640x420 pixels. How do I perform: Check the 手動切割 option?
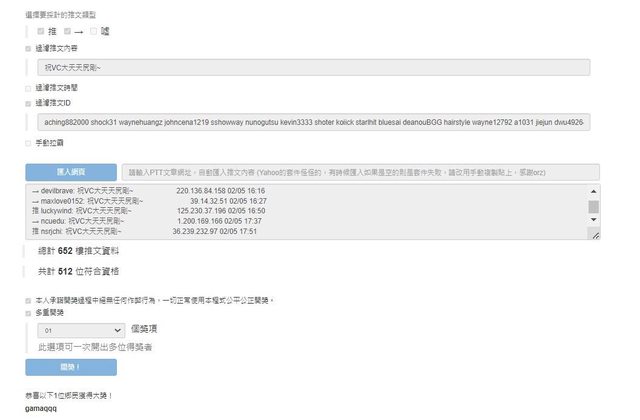pos(28,144)
